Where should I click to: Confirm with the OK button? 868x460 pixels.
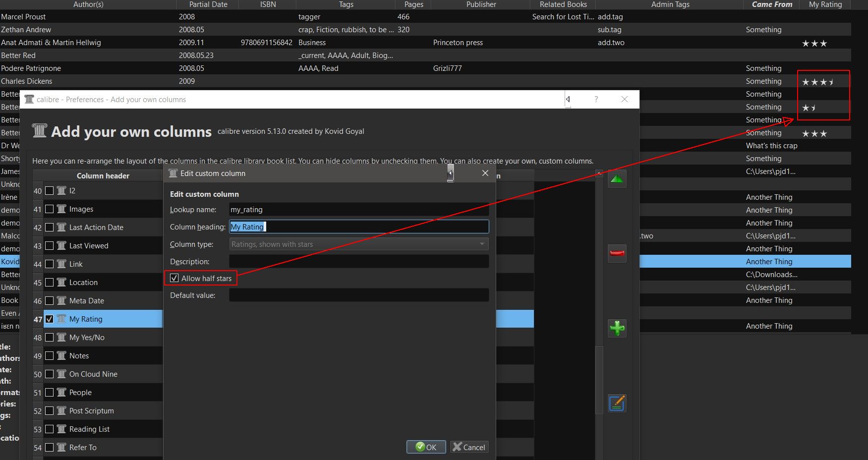tap(426, 447)
